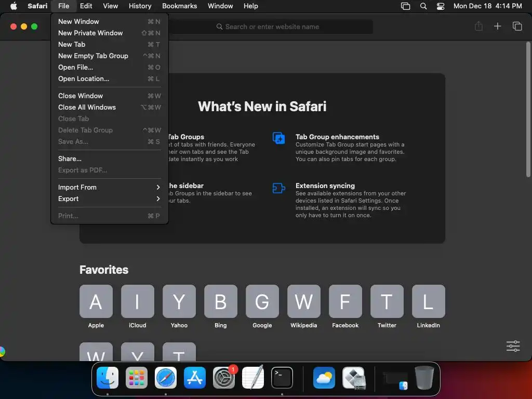532x399 pixels.
Task: Click the Share toolbar icon
Action: [x=478, y=26]
